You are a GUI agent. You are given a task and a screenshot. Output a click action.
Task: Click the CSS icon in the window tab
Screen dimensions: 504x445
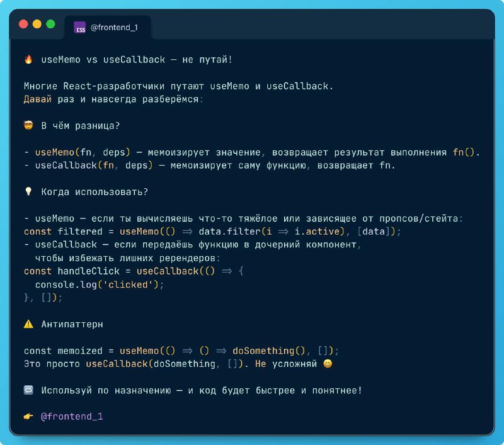click(80, 28)
